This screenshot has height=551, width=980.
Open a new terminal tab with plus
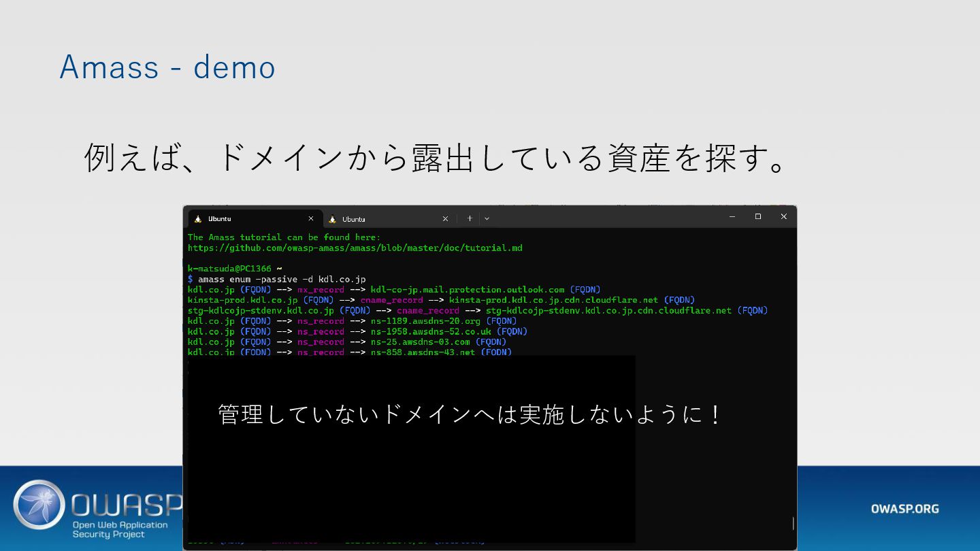coord(470,218)
